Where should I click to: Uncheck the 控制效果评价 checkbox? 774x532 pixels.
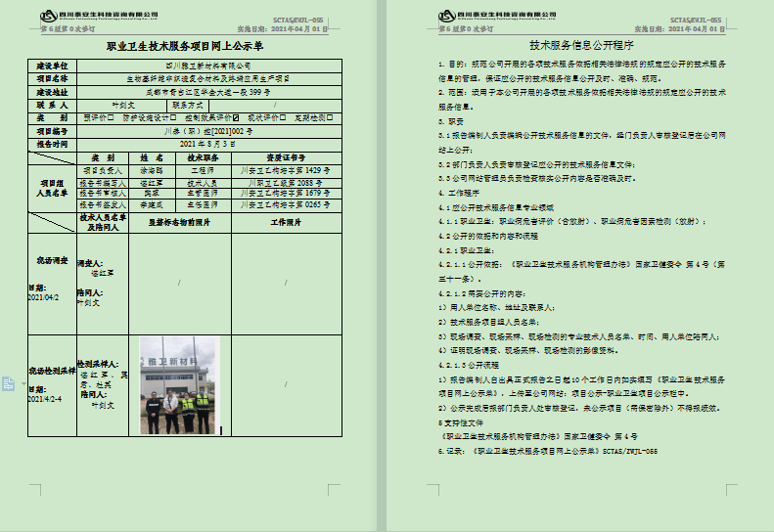click(234, 117)
